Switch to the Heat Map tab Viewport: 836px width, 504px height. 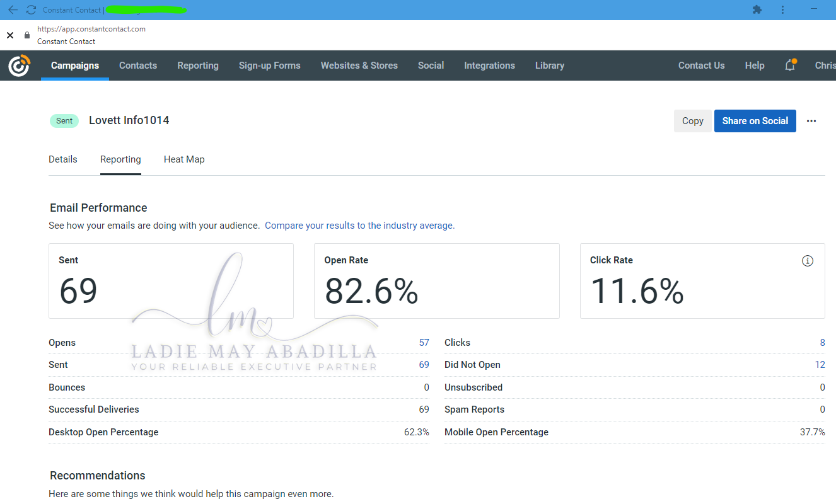pyautogui.click(x=184, y=159)
